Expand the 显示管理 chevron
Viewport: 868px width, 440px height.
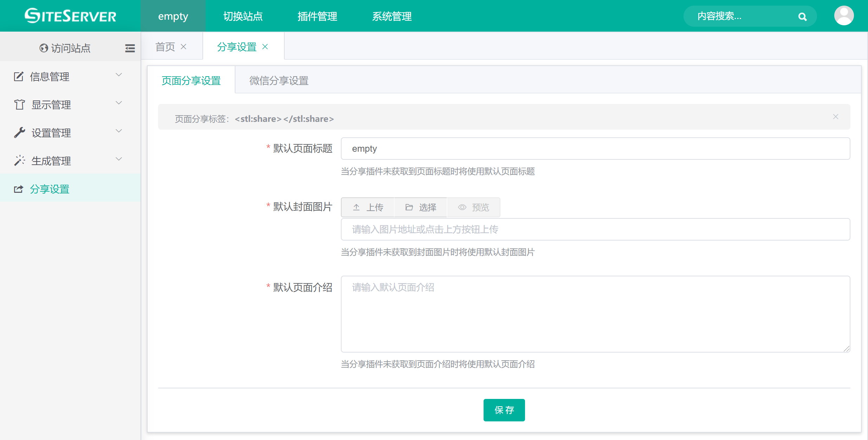[119, 103]
